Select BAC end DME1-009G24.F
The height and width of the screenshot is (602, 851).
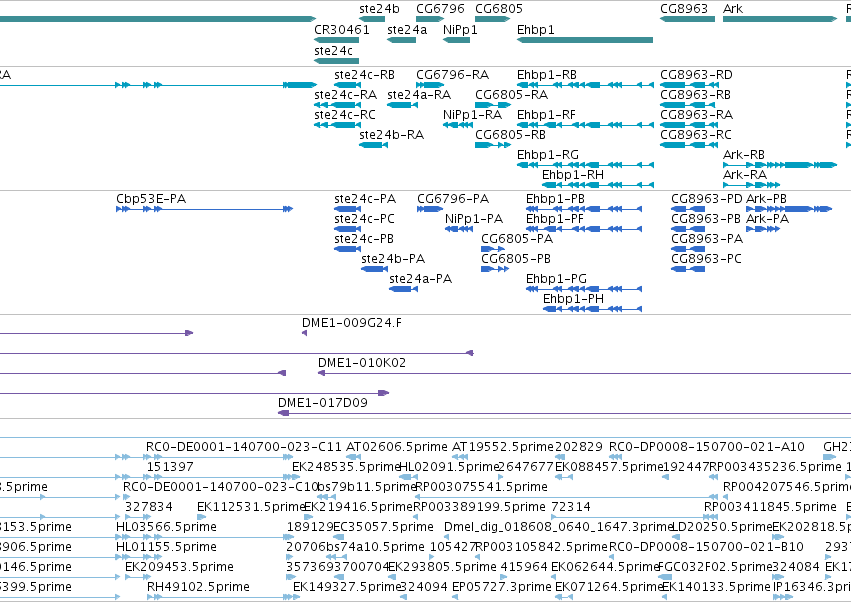click(x=304, y=333)
